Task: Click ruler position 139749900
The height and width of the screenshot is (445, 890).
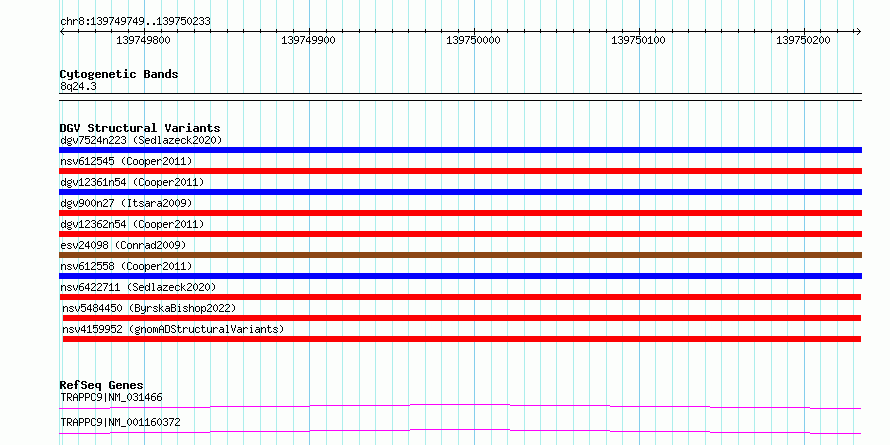Action: (308, 40)
